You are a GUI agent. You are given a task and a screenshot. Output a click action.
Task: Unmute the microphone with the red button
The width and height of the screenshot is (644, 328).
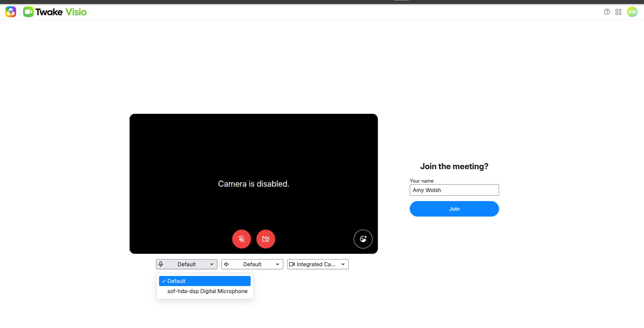(x=242, y=239)
